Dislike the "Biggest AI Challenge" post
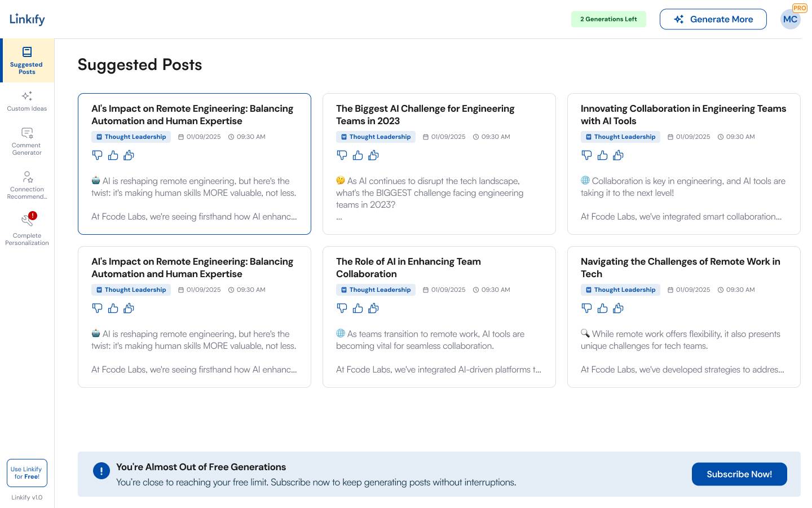This screenshot has width=812, height=508. click(342, 155)
